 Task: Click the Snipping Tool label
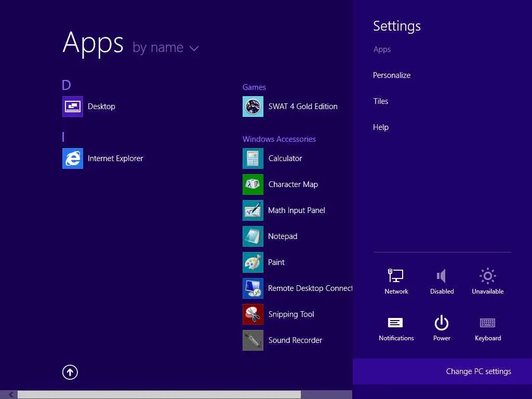click(x=291, y=314)
